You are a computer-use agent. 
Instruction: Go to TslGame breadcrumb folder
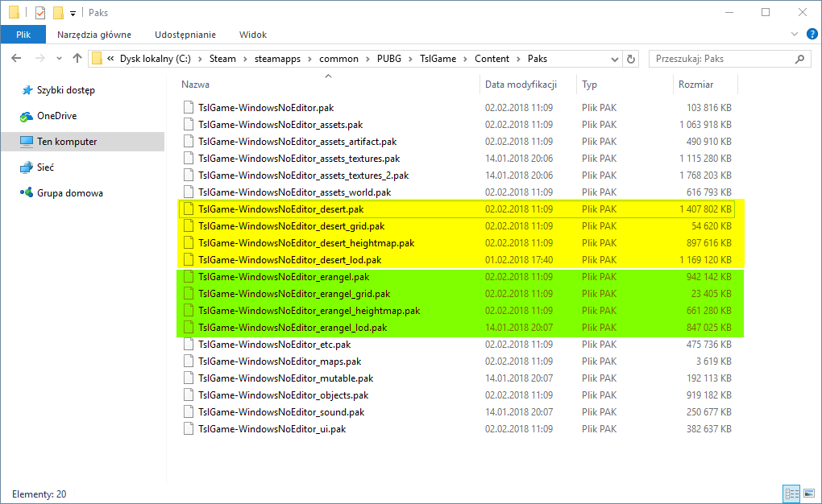click(x=438, y=59)
